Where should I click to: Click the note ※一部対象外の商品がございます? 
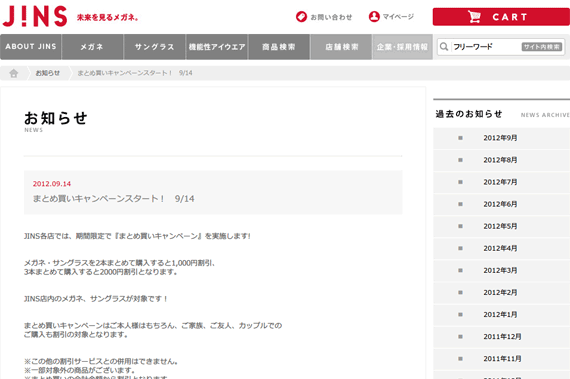[x=80, y=371]
